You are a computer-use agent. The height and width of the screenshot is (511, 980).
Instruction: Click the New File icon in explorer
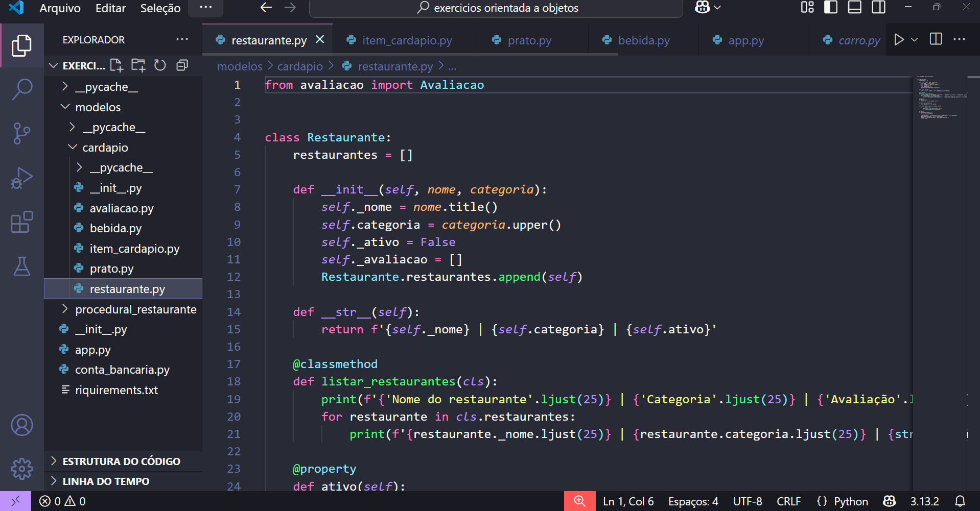tap(116, 65)
